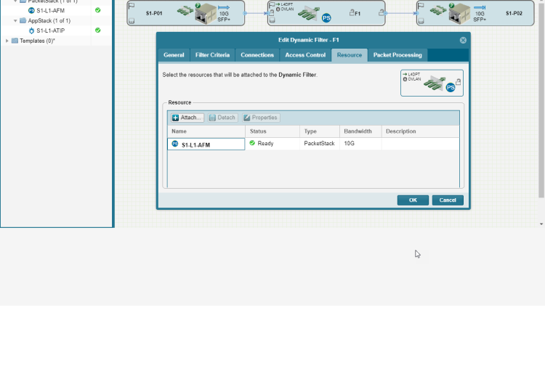The image size is (545, 392).
Task: Close the Edit Dynamic Filter dialog
Action: tap(463, 41)
